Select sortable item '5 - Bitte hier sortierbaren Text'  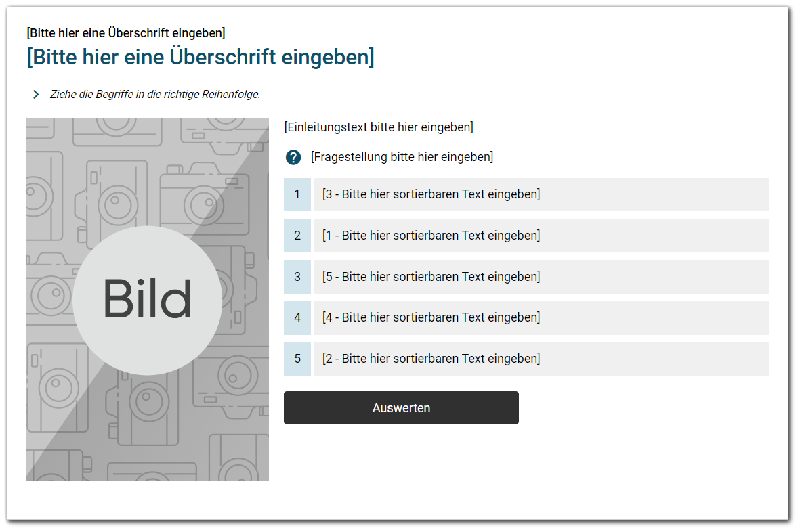coord(541,277)
